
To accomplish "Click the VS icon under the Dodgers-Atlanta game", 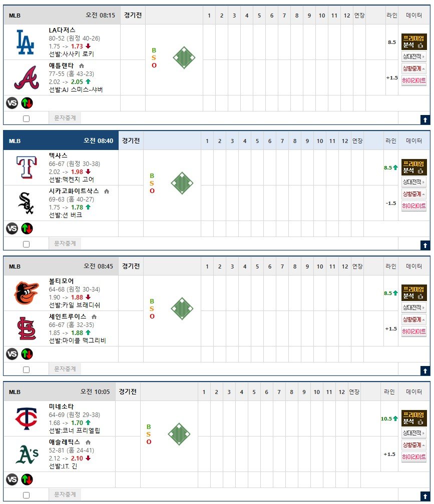I will [x=12, y=103].
